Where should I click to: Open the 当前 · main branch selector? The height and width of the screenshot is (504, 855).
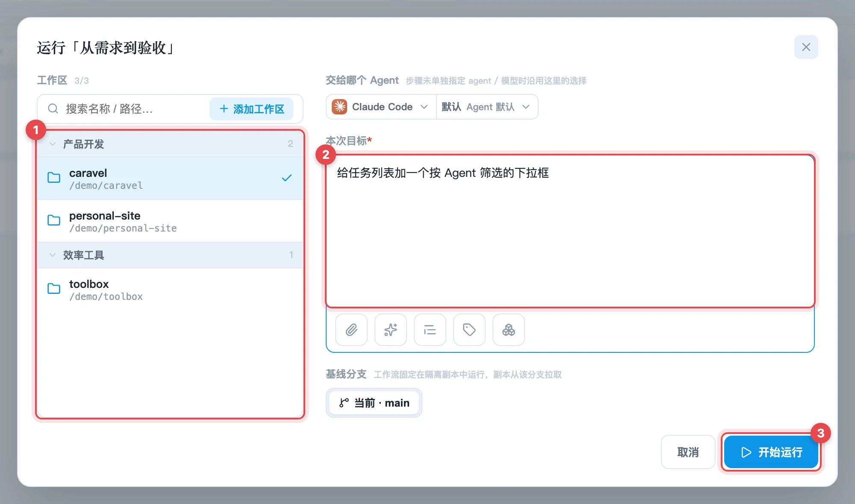[374, 403]
